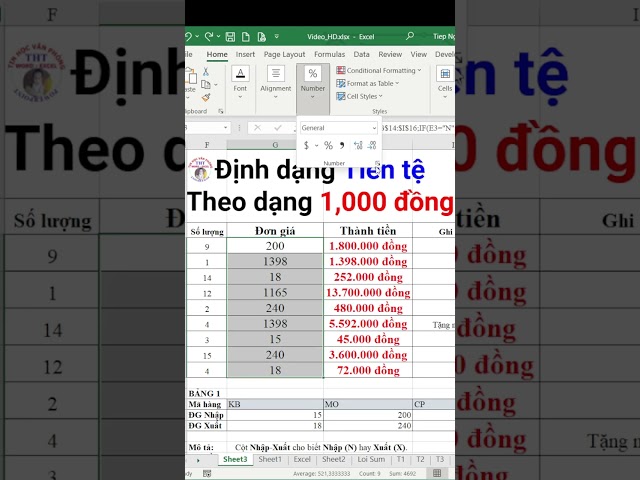Screen dimensions: 640x480
Task: Open the Conditional Formatting menu
Action: [378, 70]
